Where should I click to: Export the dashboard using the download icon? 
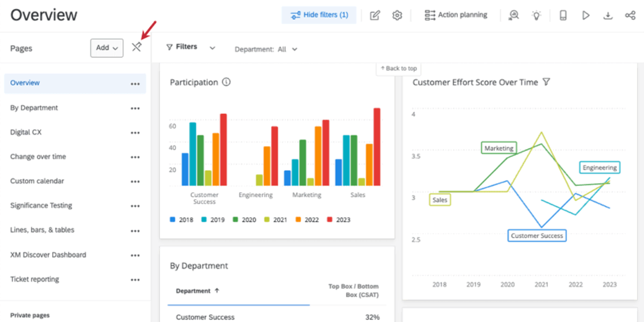pyautogui.click(x=608, y=15)
